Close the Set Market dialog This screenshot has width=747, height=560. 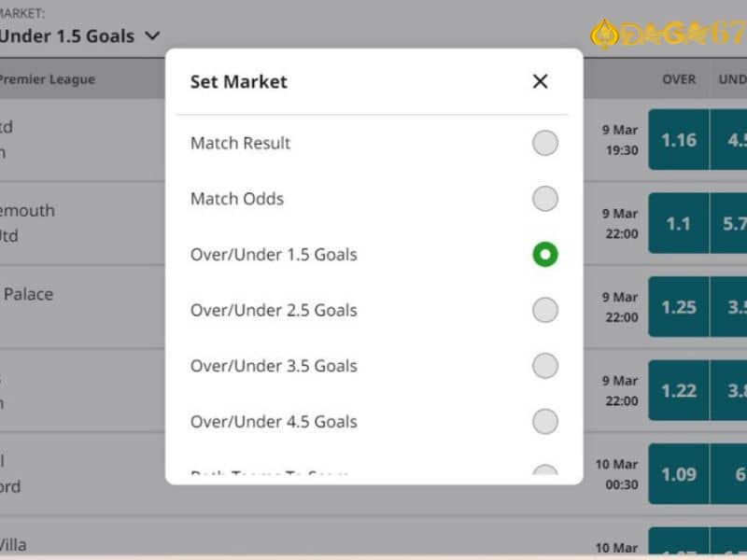click(540, 81)
